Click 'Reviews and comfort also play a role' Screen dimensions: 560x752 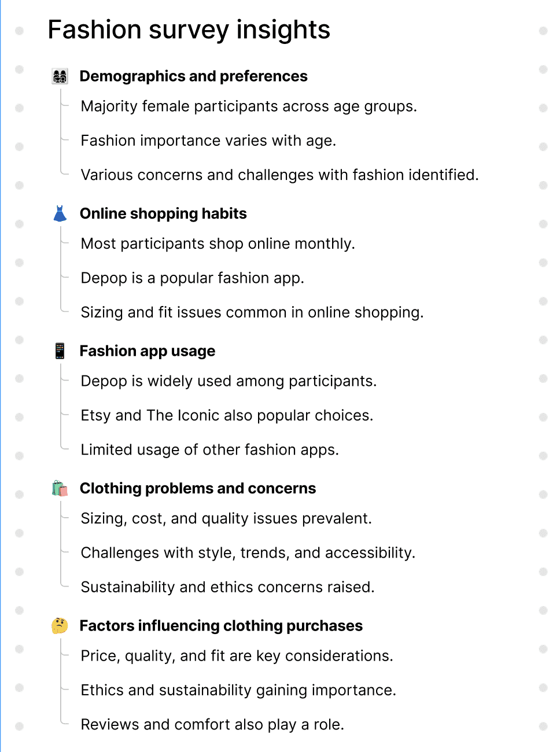tap(212, 724)
